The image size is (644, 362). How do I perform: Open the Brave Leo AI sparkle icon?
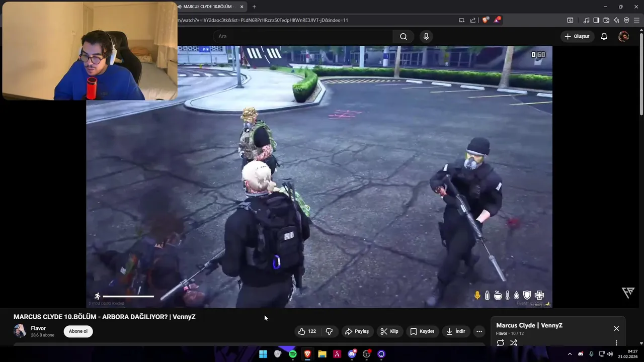coord(616,20)
